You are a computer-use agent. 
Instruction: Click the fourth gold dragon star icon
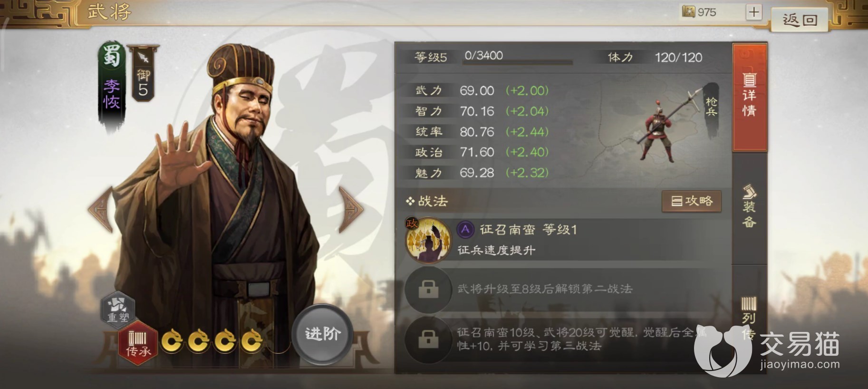(252, 340)
